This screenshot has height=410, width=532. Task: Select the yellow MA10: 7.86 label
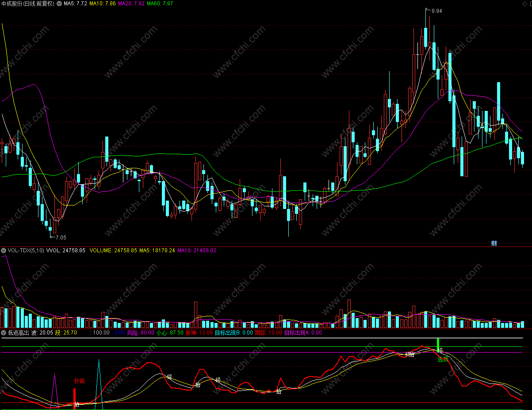tap(102, 4)
